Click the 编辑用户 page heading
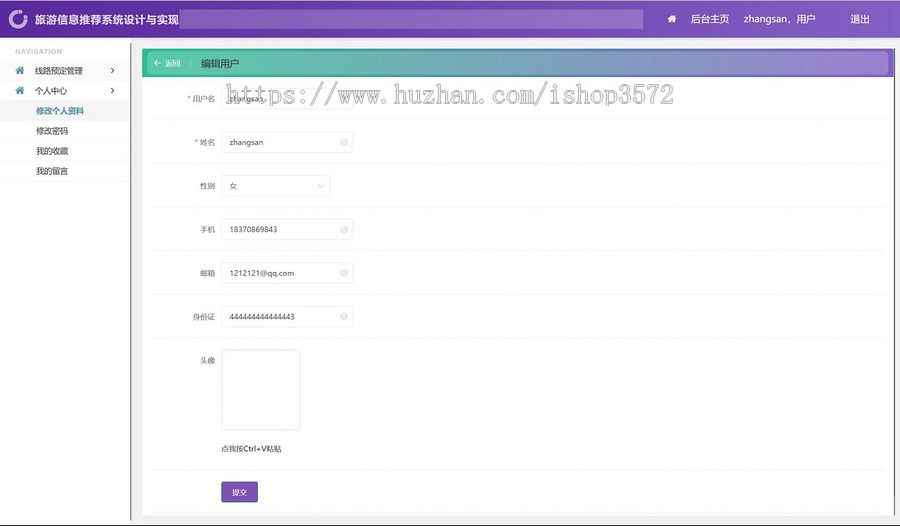 (x=220, y=63)
